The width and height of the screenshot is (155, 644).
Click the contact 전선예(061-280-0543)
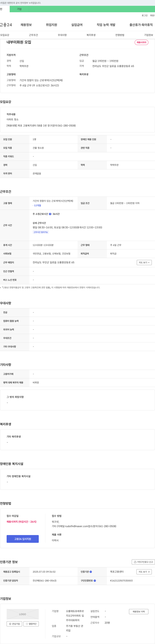(x=45, y=581)
